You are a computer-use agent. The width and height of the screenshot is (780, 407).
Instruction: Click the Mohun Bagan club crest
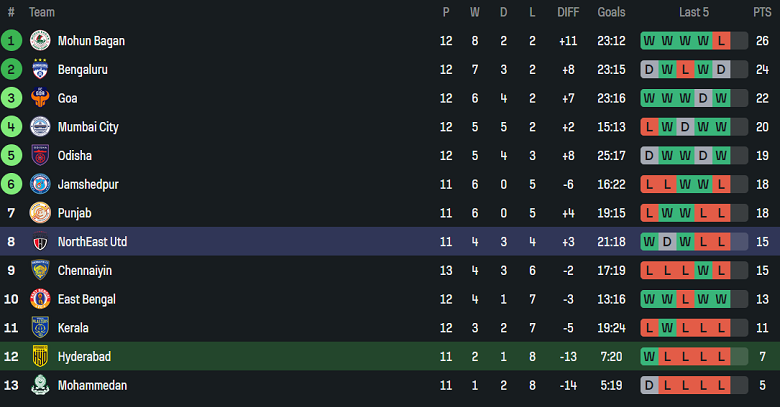pos(40,41)
